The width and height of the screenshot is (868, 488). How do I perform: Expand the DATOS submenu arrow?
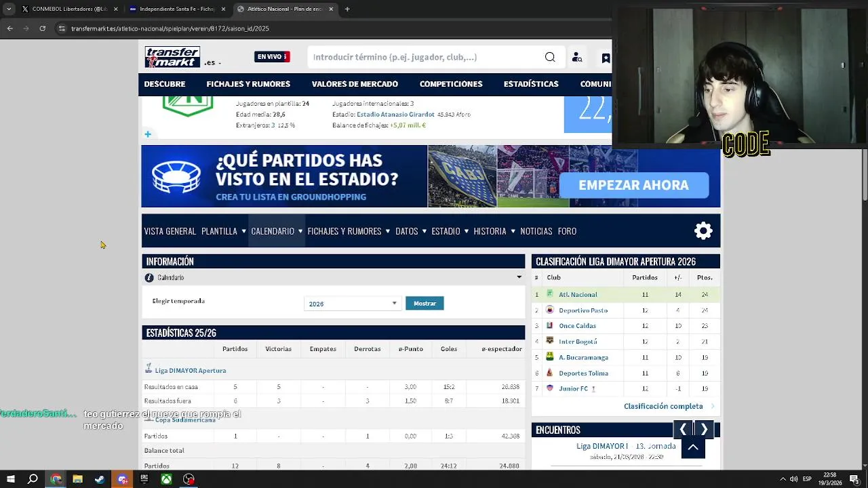click(425, 231)
